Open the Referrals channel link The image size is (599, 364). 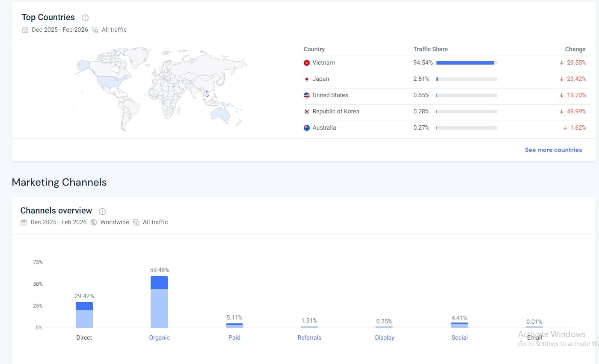coord(309,338)
